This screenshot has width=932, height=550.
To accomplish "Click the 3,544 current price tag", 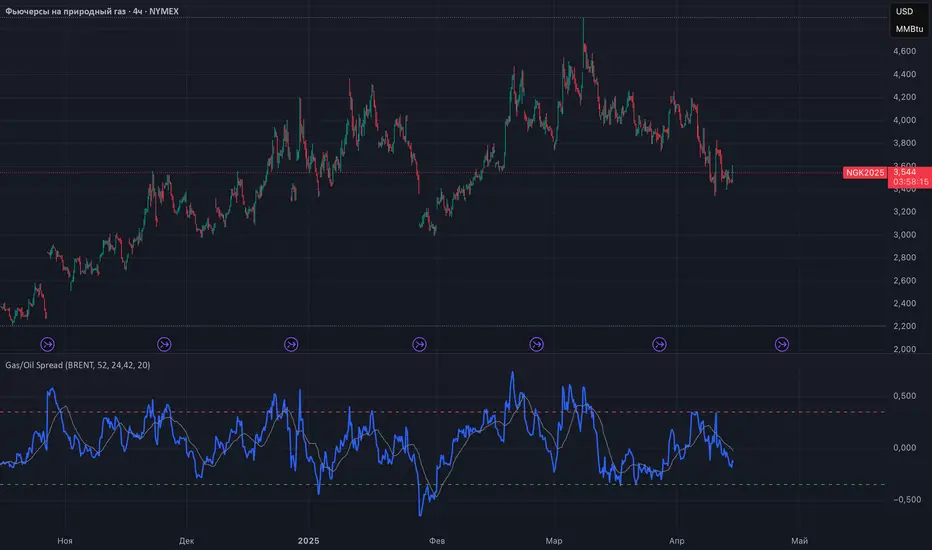I will pyautogui.click(x=905, y=172).
